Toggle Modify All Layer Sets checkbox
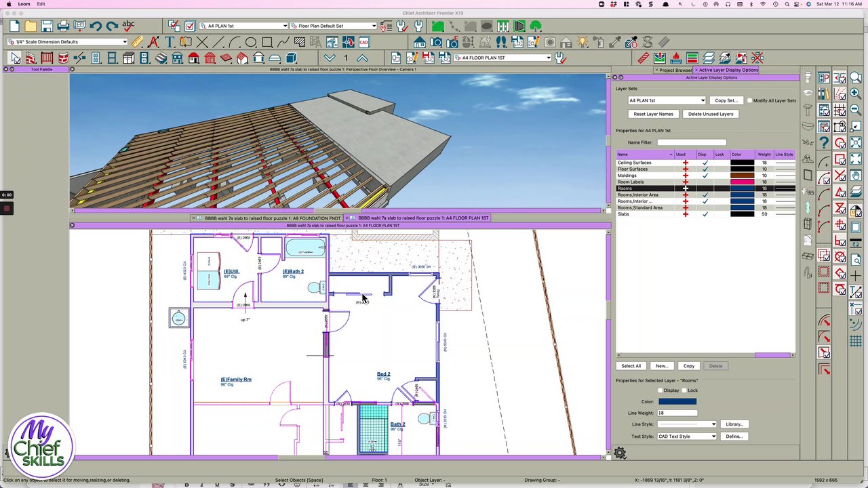The image size is (868, 488). pos(750,100)
